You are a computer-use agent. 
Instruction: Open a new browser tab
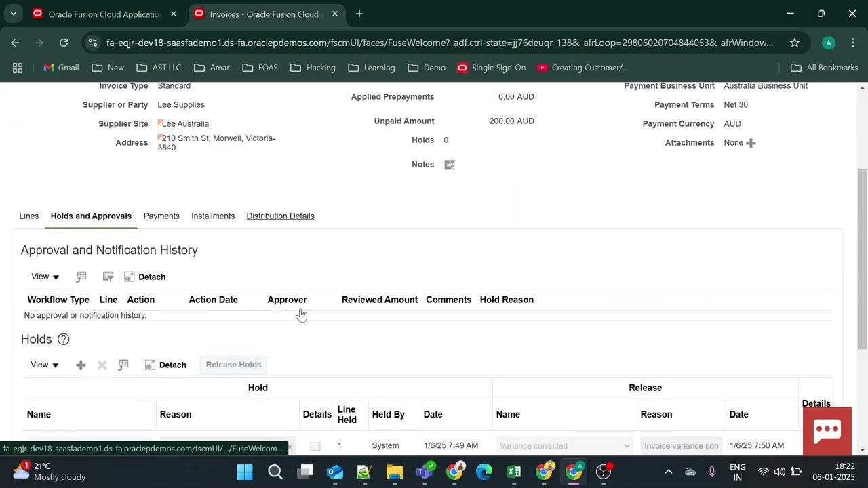click(359, 14)
